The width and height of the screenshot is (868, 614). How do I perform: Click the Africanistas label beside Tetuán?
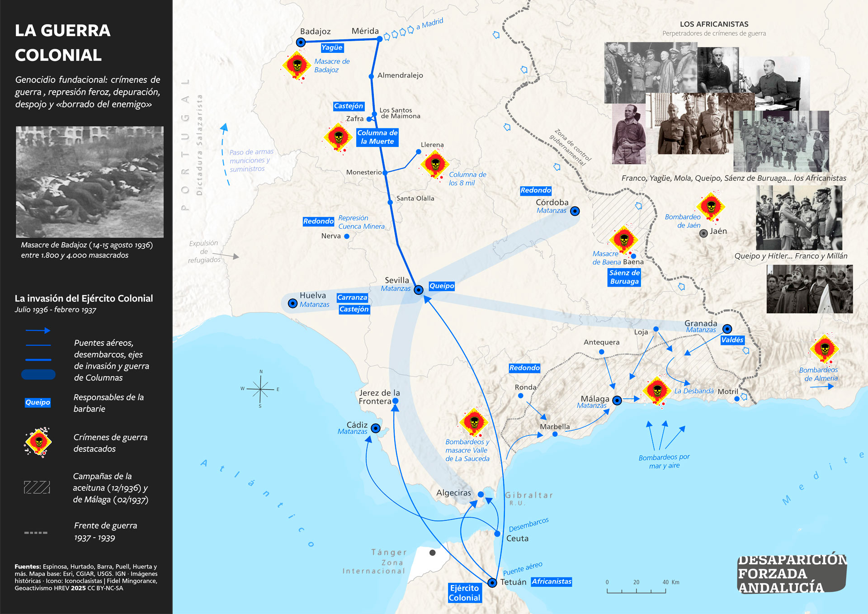(x=552, y=582)
